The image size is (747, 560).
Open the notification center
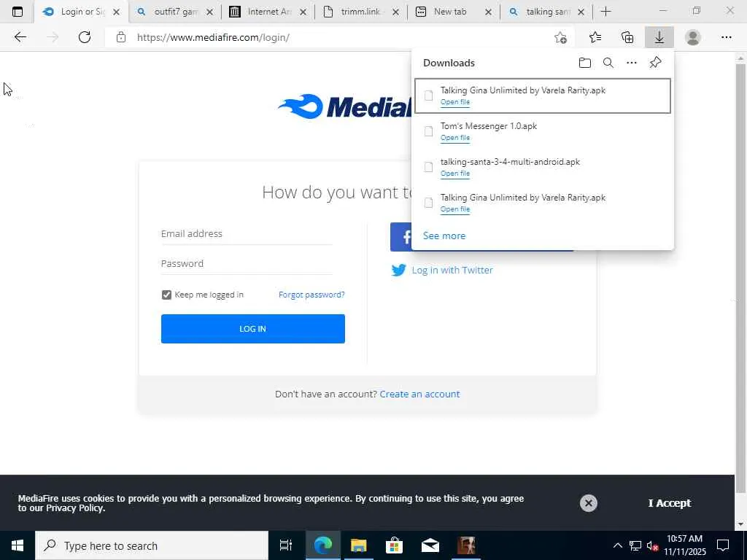(x=723, y=545)
